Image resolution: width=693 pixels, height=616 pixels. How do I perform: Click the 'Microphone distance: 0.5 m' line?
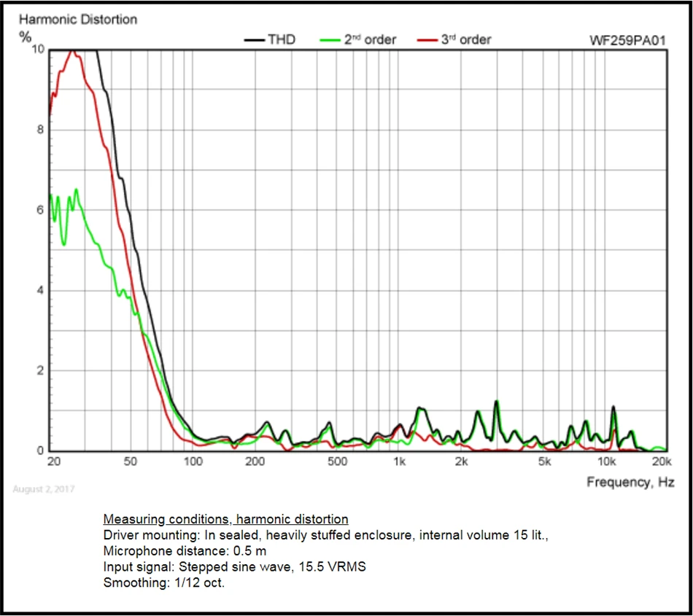[185, 551]
